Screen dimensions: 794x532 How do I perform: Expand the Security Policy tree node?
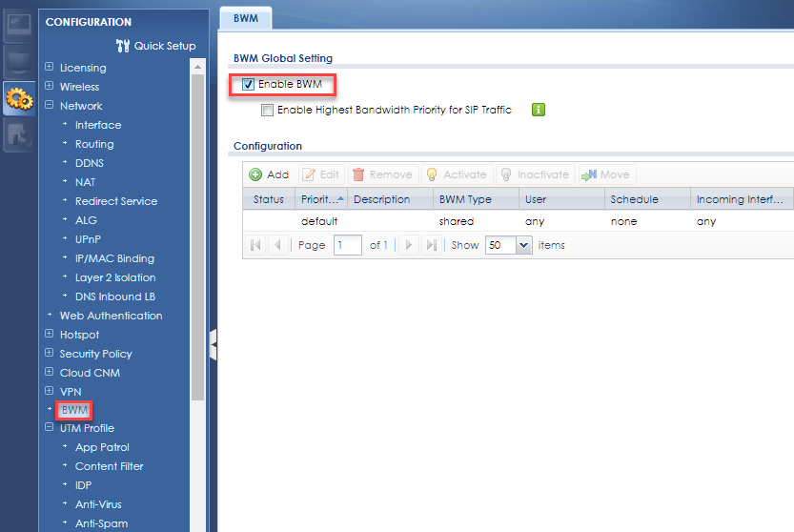pyautogui.click(x=49, y=354)
